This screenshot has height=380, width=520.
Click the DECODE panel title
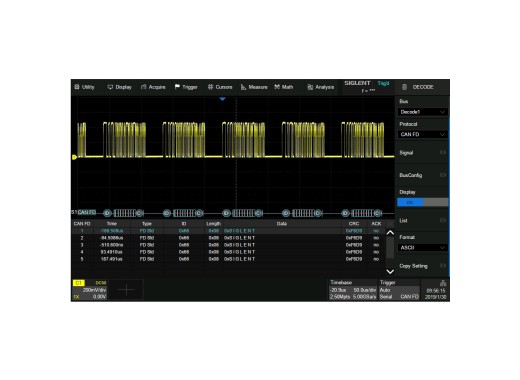point(423,87)
